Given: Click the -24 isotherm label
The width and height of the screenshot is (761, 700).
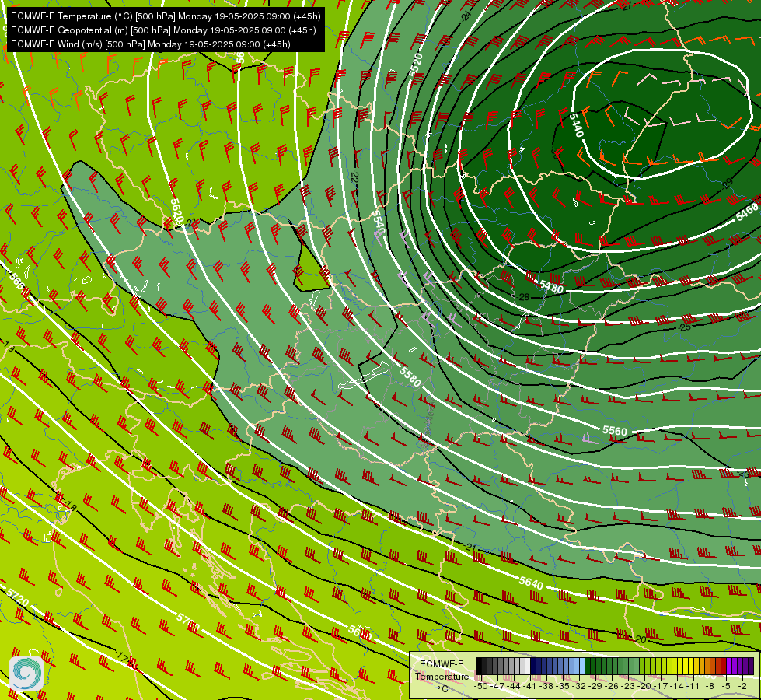Looking at the screenshot, I should pyautogui.click(x=466, y=16).
